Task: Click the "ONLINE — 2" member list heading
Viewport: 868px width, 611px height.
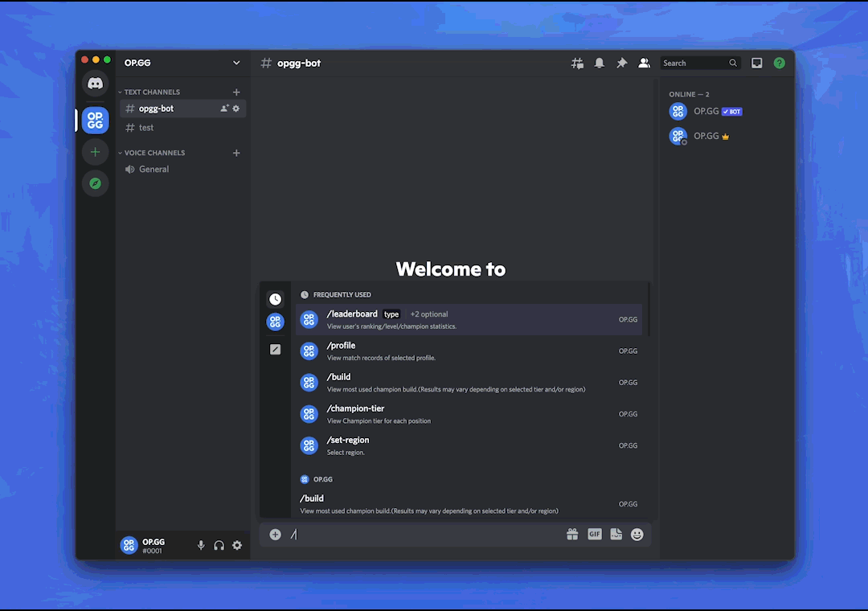Action: [x=689, y=94]
